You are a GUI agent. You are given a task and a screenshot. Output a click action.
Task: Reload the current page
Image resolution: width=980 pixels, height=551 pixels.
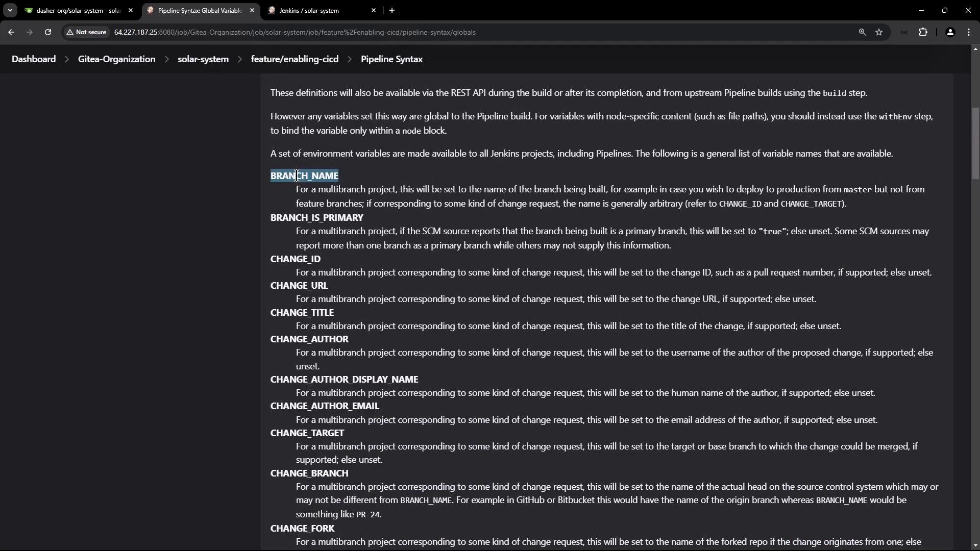click(x=48, y=32)
